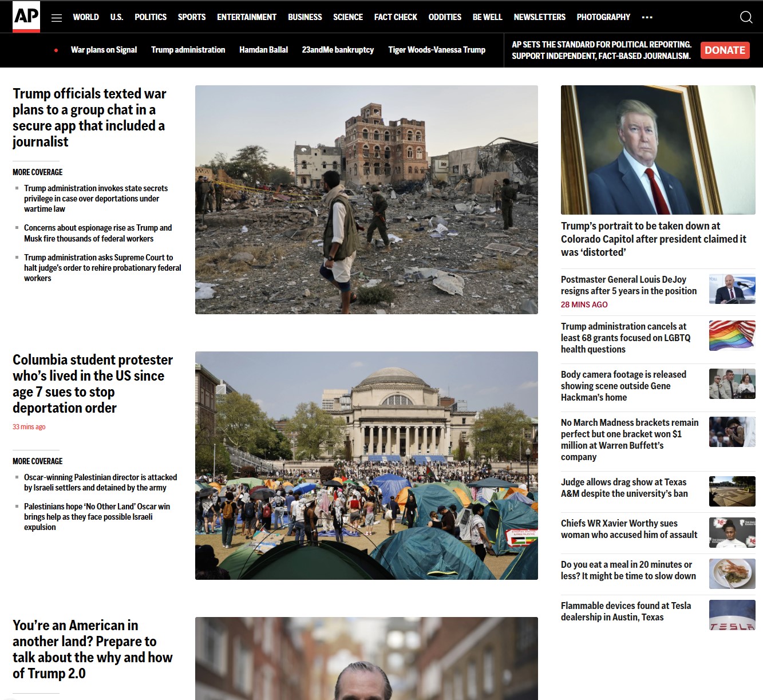The width and height of the screenshot is (763, 700).
Task: Open the Columbia campus tent encampment photo
Action: (x=366, y=465)
